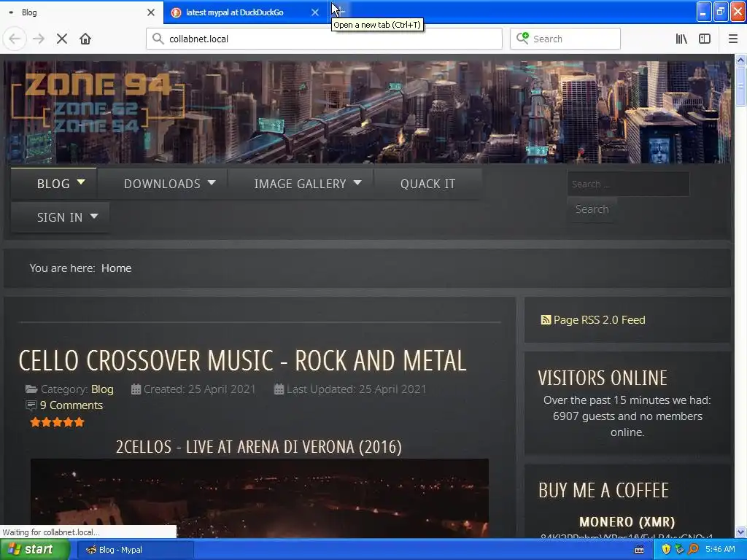Click the scrollbar down arrow
747x560 pixels.
tap(740, 532)
